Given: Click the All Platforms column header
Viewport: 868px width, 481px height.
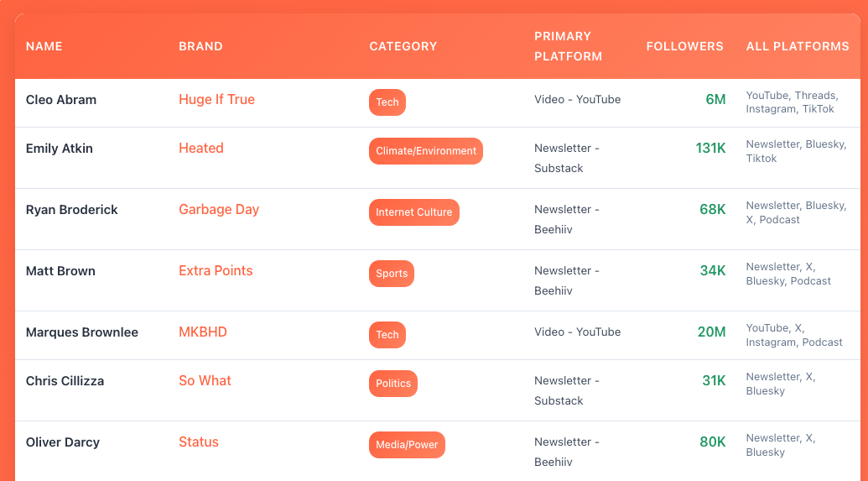Looking at the screenshot, I should click(x=797, y=46).
